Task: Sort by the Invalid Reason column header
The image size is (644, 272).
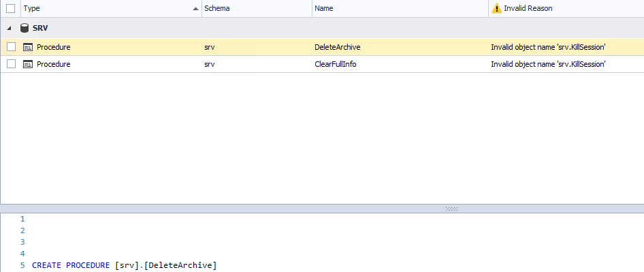Action: click(566, 8)
